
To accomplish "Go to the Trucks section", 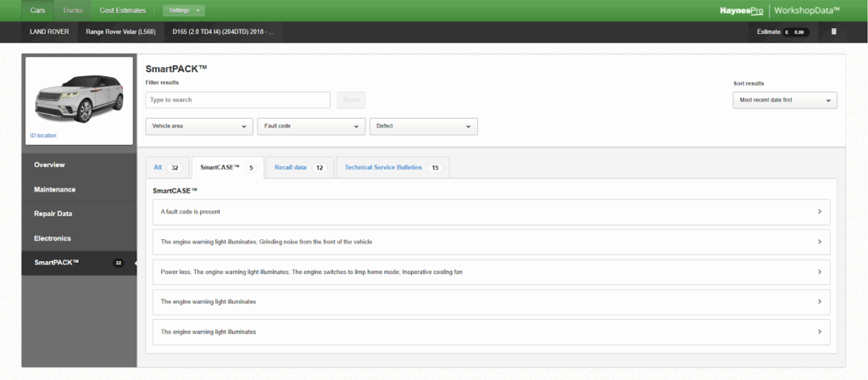I will [x=73, y=10].
